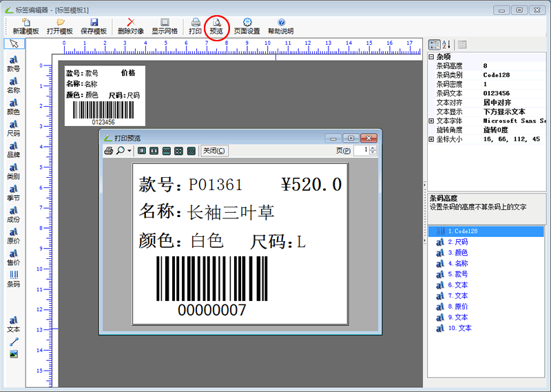Change 文本显示 value 下方显示文本
The width and height of the screenshot is (551, 392).
point(514,112)
